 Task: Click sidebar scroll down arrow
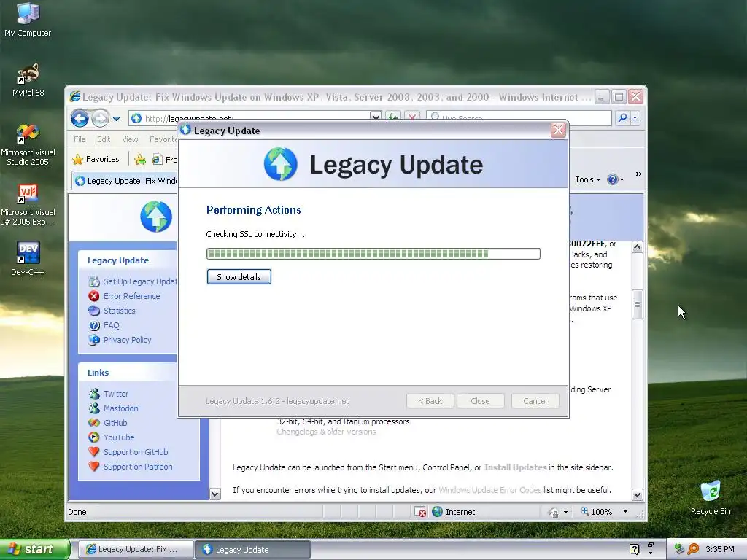pyautogui.click(x=215, y=494)
